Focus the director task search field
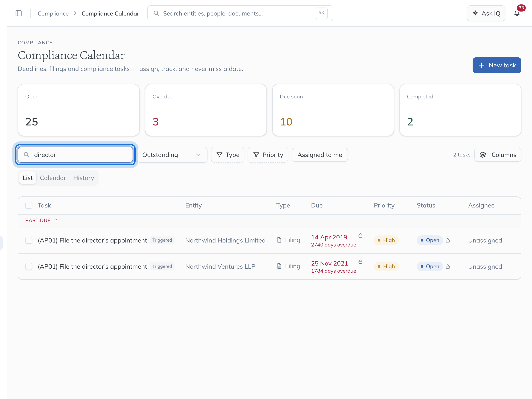Image resolution: width=532 pixels, height=399 pixels. coord(75,155)
